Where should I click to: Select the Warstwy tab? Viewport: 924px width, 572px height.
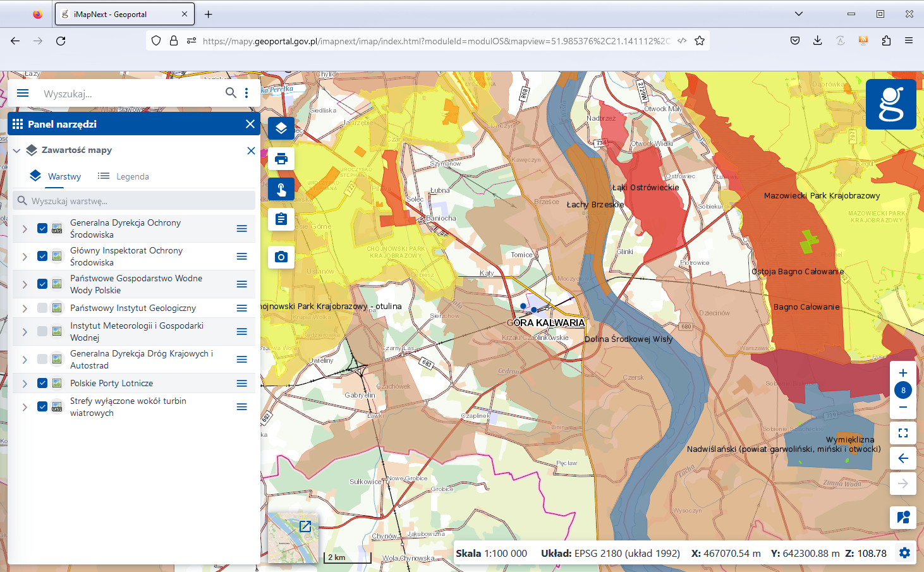pos(56,176)
